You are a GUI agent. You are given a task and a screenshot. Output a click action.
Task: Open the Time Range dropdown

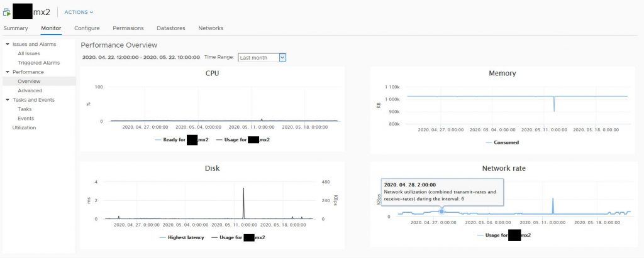pos(262,58)
